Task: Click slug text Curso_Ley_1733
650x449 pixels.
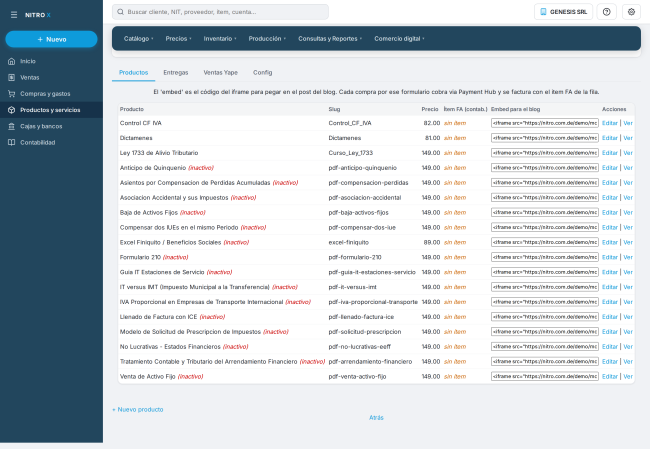Action: 351,153
